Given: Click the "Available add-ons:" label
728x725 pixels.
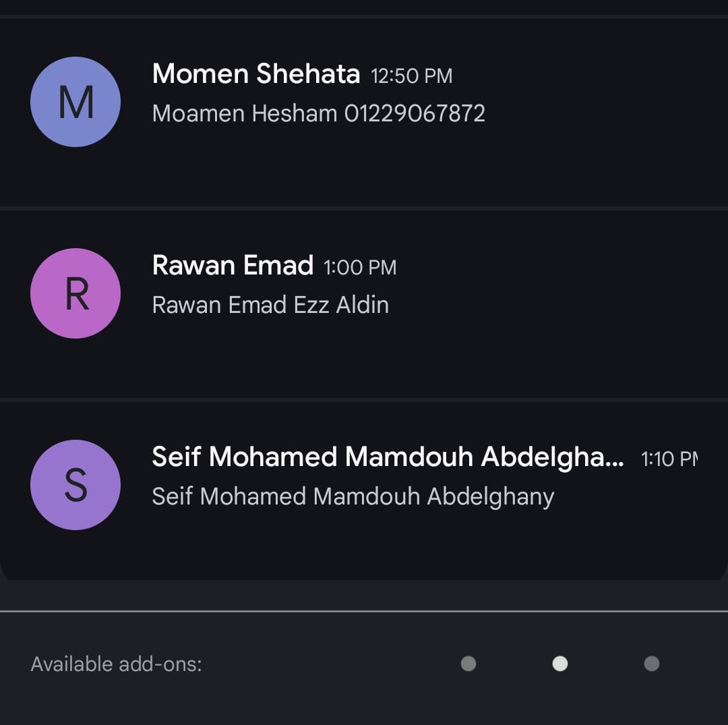Looking at the screenshot, I should tap(117, 664).
